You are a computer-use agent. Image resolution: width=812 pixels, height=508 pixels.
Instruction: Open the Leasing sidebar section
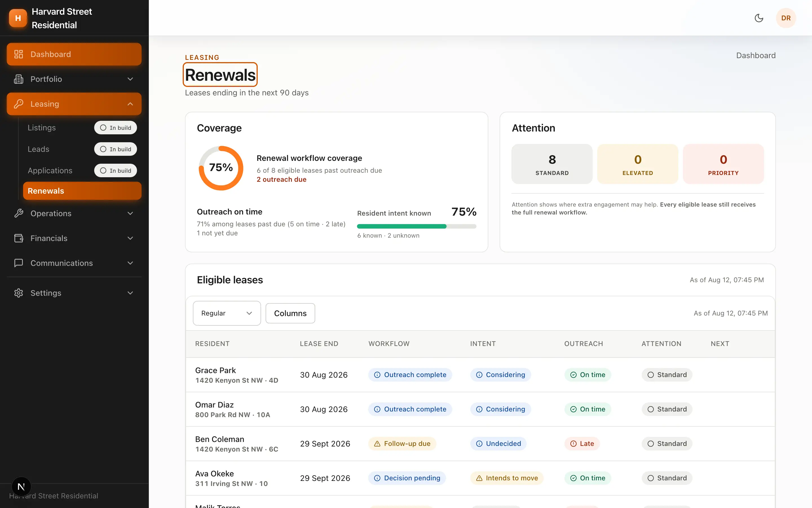[74, 104]
